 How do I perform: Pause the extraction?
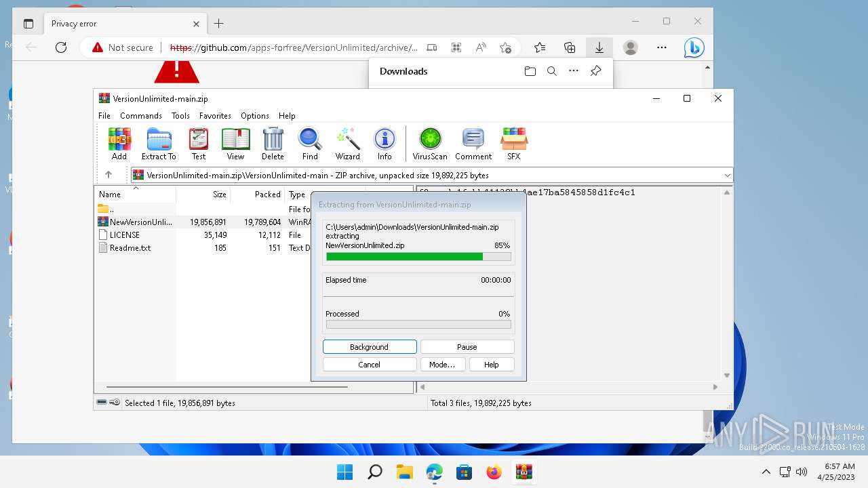[x=467, y=347]
